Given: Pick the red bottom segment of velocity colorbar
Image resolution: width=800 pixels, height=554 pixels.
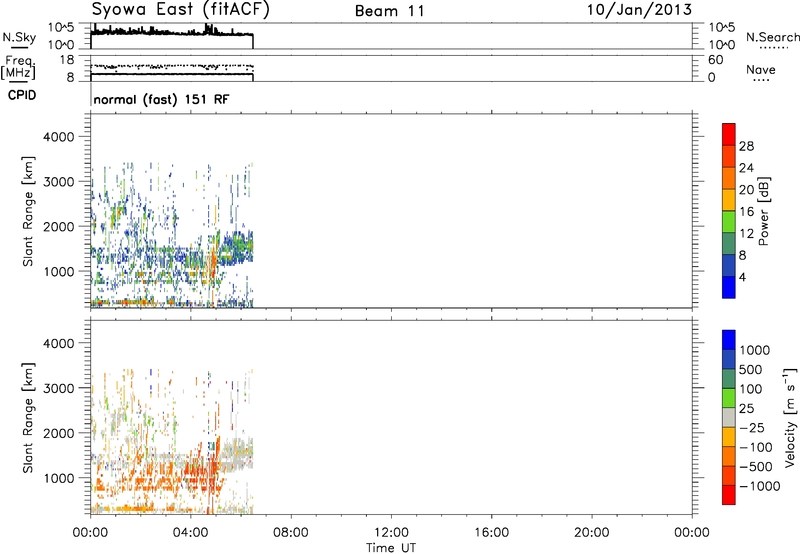Looking at the screenshot, I should pyautogui.click(x=729, y=495).
